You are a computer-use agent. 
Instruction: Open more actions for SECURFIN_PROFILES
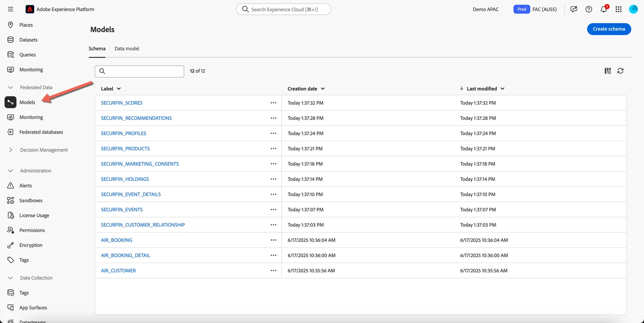pyautogui.click(x=274, y=133)
